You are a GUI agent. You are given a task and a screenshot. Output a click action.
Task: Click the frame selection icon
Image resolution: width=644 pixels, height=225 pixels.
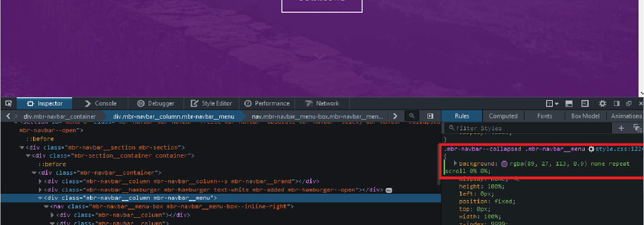point(585,103)
